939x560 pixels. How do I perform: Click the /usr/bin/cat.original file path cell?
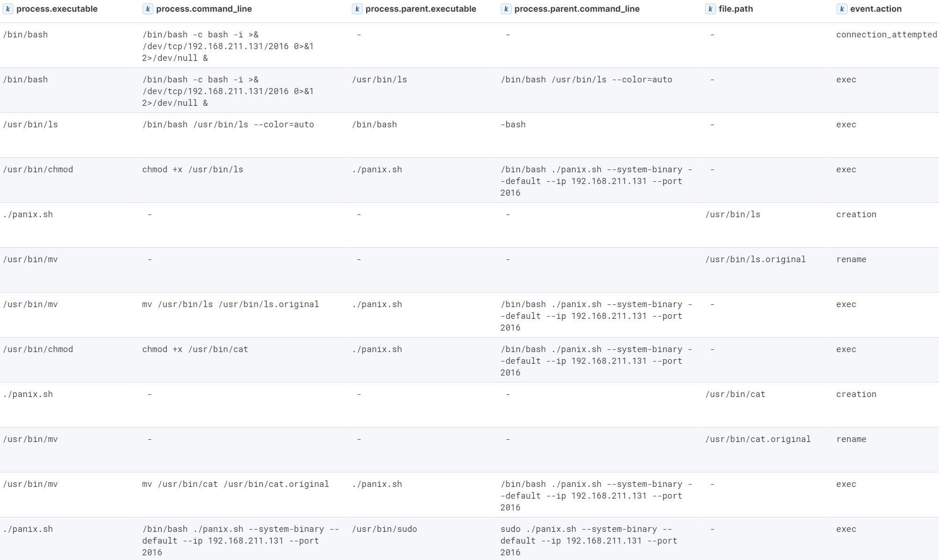[757, 439]
